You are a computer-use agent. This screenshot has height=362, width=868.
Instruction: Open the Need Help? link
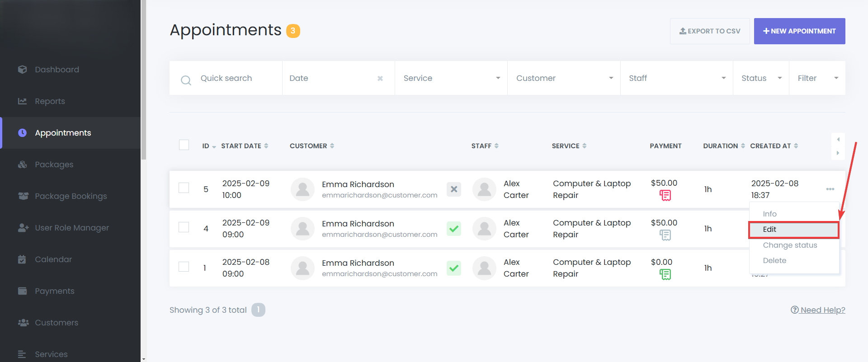(818, 310)
